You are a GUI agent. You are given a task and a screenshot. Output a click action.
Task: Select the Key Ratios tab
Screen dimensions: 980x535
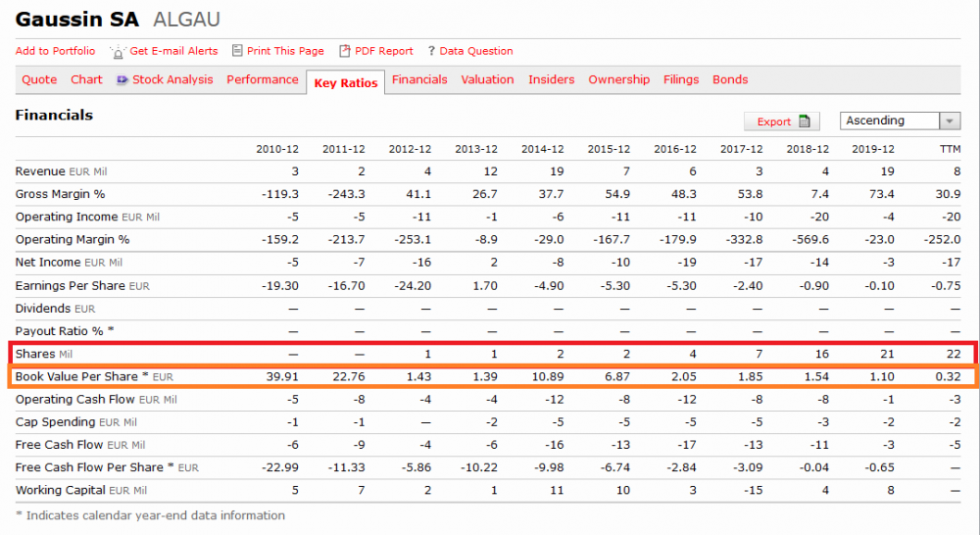click(346, 82)
